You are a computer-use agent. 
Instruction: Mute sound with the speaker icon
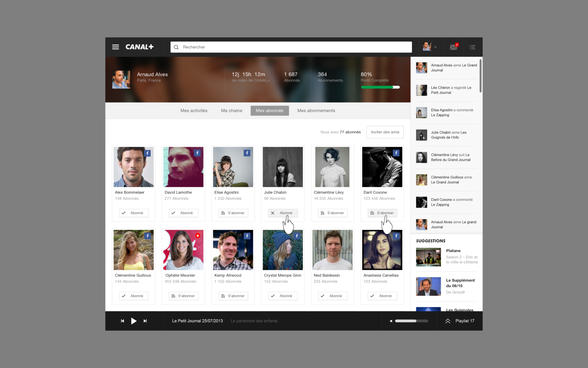point(391,321)
